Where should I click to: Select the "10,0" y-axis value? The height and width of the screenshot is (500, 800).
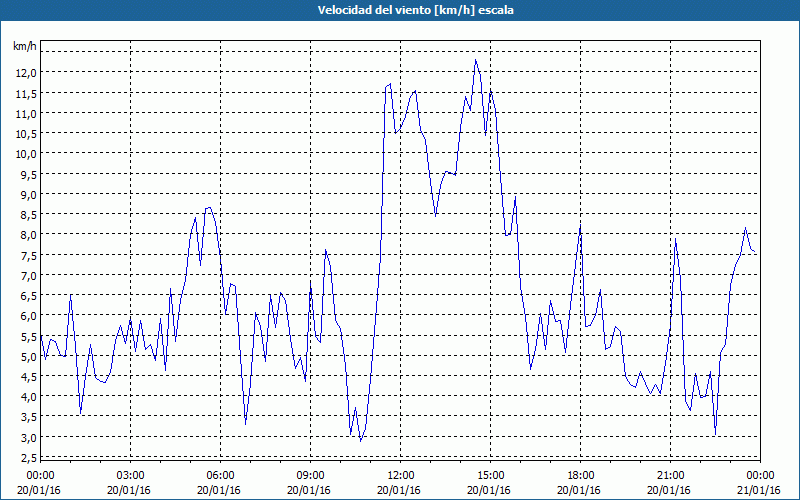pos(26,154)
